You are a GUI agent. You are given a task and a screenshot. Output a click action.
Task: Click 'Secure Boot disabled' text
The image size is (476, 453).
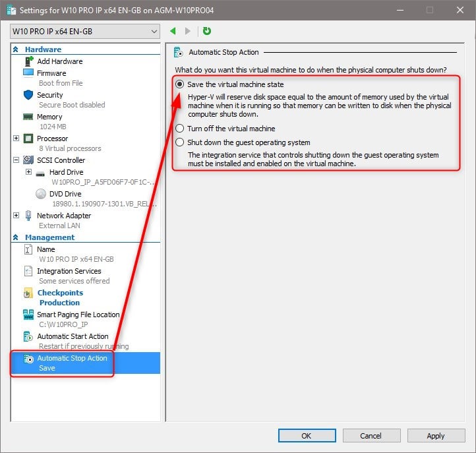coord(72,105)
